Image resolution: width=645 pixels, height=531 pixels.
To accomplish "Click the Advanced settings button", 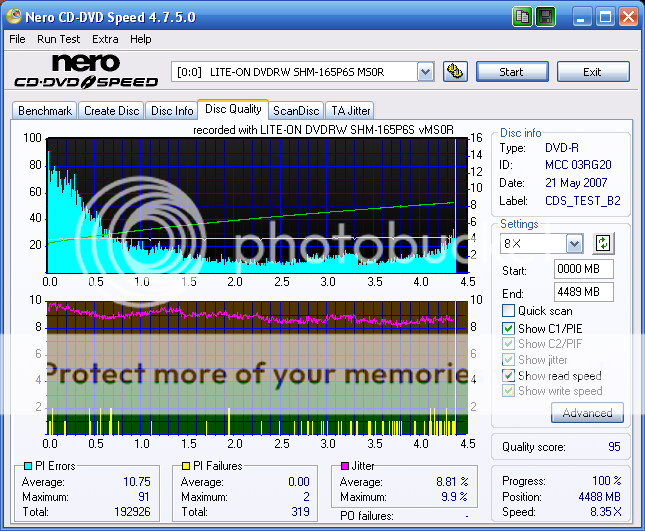I will coord(587,413).
